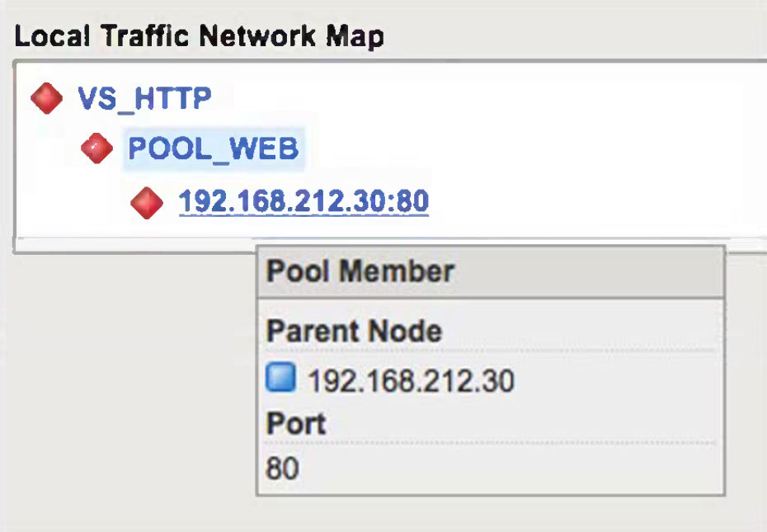This screenshot has width=767, height=532.
Task: Click the parent node address 192.168.212.30
Action: point(411,381)
